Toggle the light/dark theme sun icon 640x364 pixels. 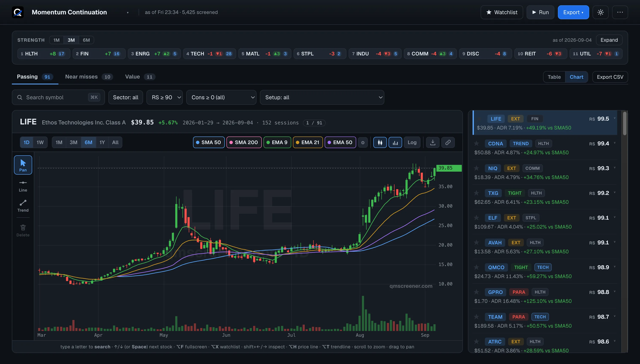[600, 12]
